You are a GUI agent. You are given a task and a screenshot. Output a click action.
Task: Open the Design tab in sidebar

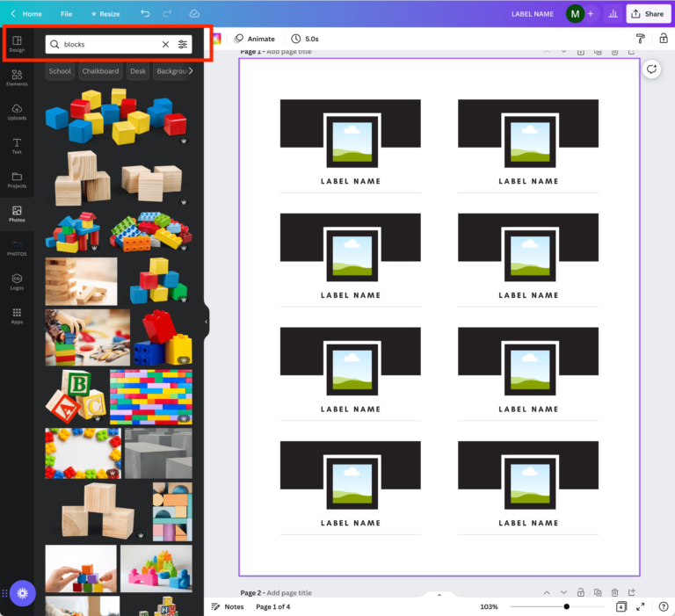coord(17,44)
